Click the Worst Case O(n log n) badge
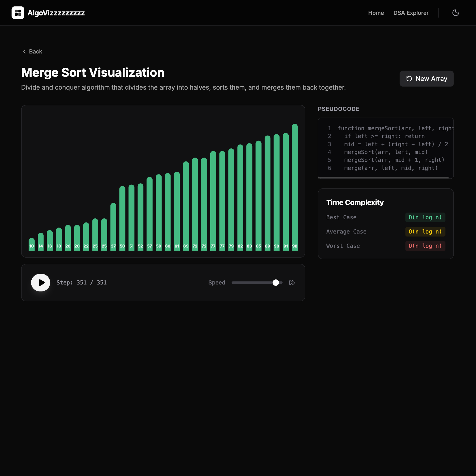Image resolution: width=476 pixels, height=476 pixels. (425, 246)
